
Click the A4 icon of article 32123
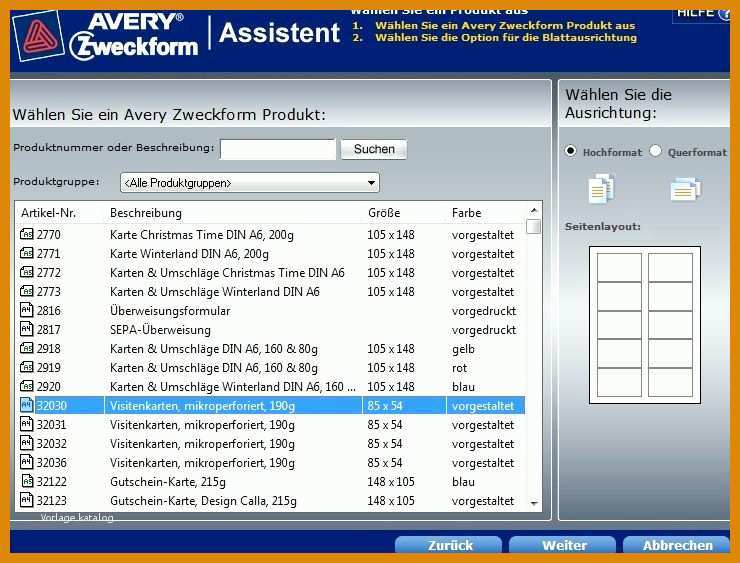pos(26,500)
